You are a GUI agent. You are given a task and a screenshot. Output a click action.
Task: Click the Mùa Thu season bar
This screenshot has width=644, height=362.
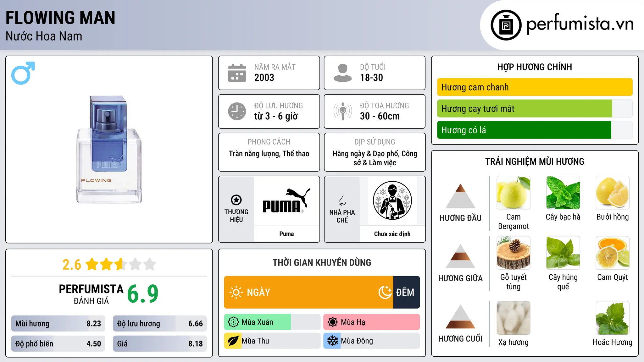[x=272, y=341]
